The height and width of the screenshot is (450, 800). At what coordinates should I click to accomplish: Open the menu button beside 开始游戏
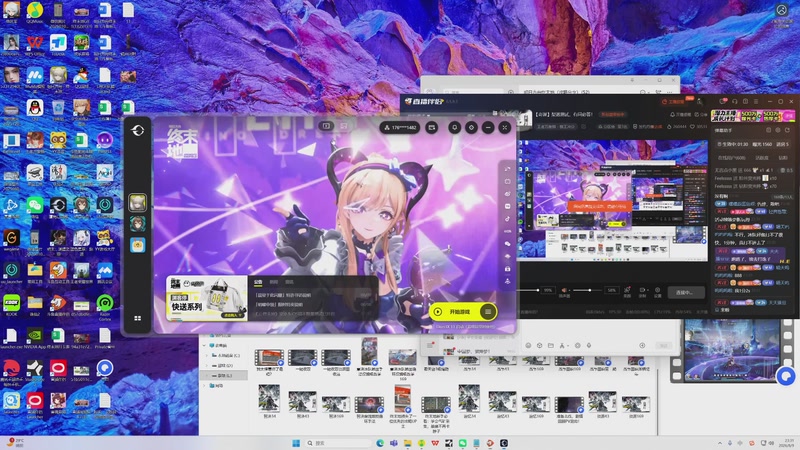tap(488, 312)
